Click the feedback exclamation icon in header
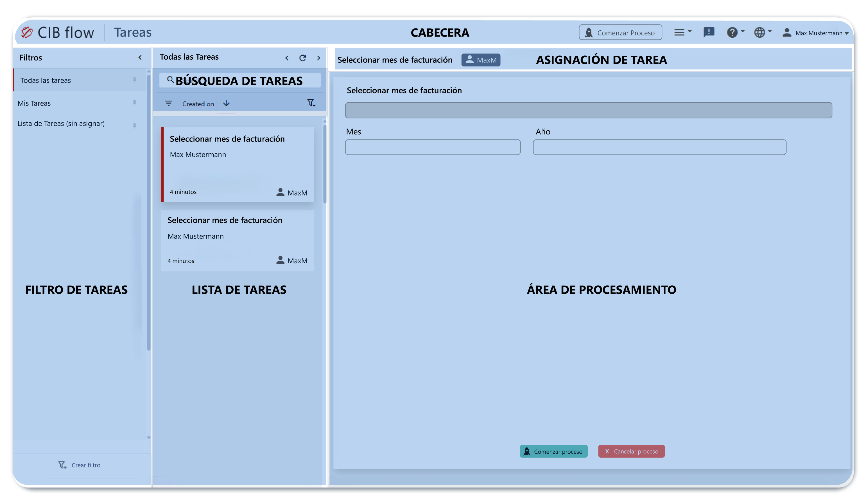 click(x=709, y=32)
